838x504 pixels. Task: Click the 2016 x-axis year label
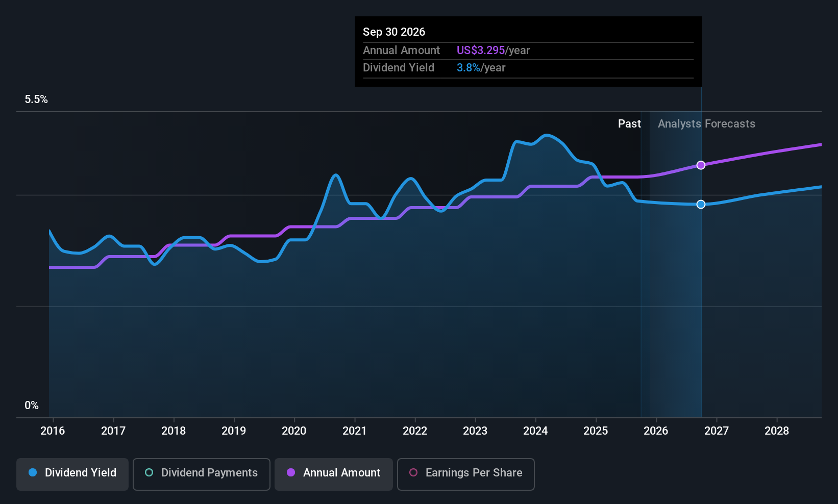click(53, 431)
